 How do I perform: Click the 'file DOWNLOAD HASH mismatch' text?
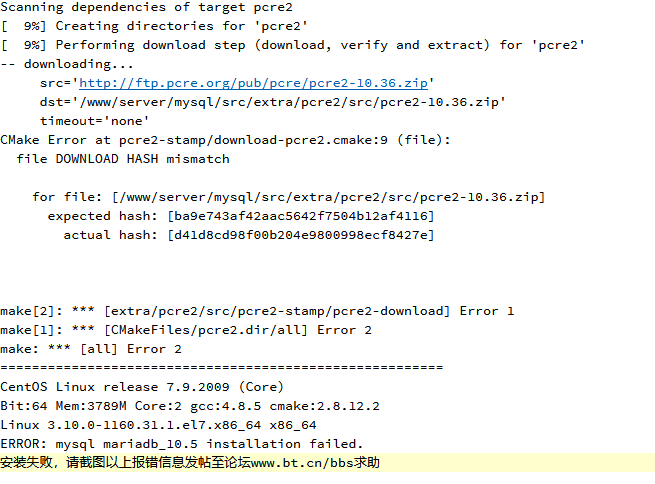(123, 159)
